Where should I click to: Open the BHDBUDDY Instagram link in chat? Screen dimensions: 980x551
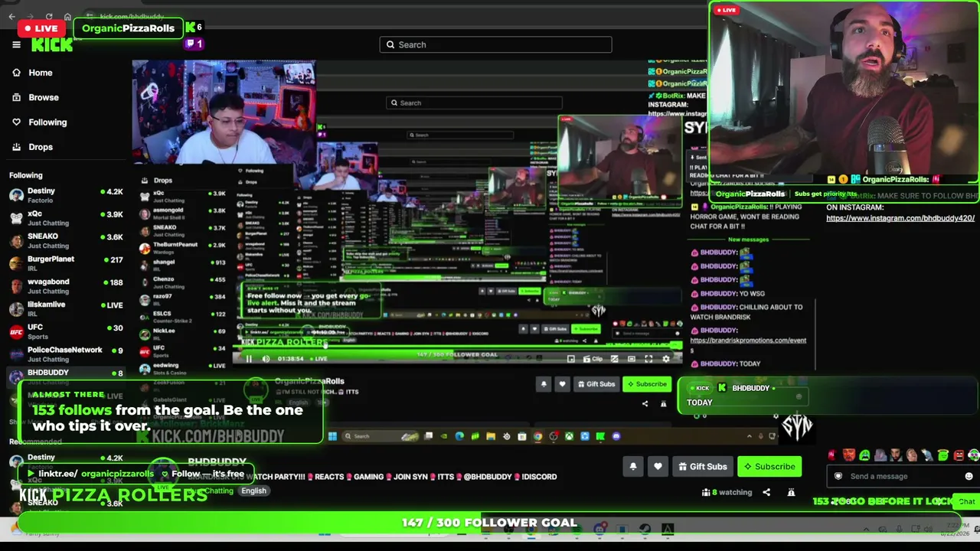[x=900, y=218]
